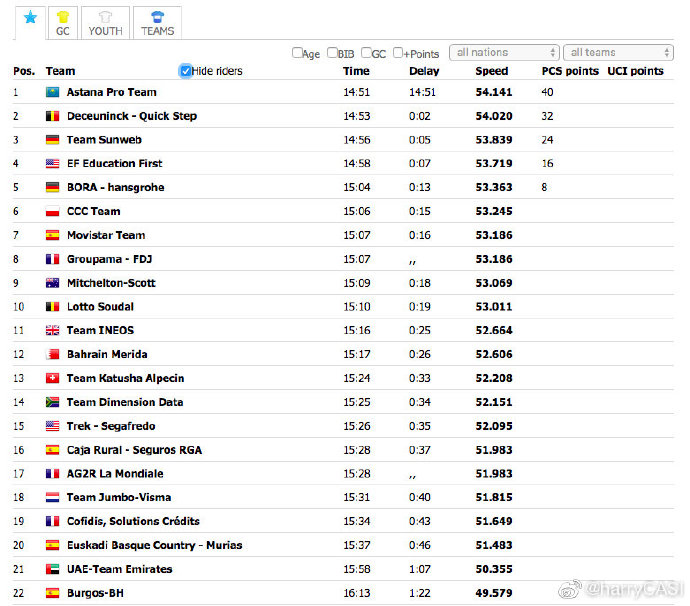This screenshot has height=606, width=690.
Task: Click the Australian flag beside Mitchelton-Scott
Action: (x=52, y=283)
